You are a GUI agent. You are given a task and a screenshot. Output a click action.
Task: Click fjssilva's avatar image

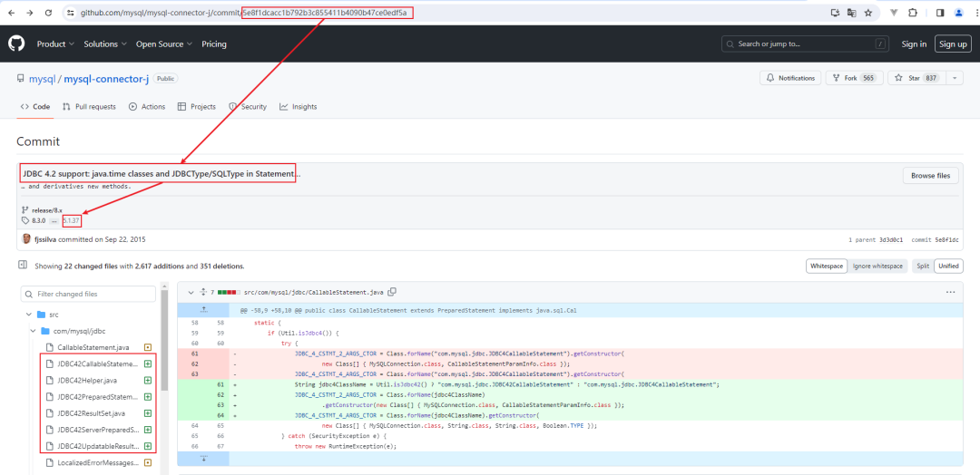tap(26, 239)
